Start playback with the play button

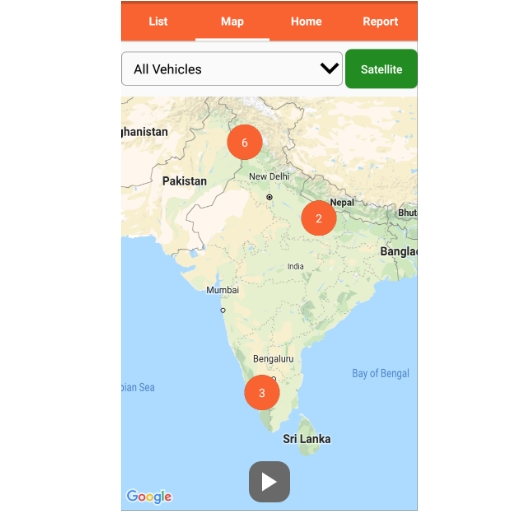click(269, 482)
